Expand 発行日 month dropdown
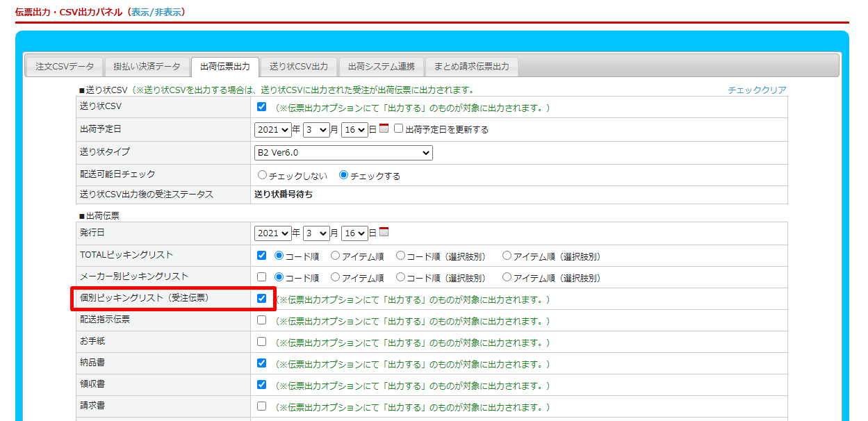 316,233
